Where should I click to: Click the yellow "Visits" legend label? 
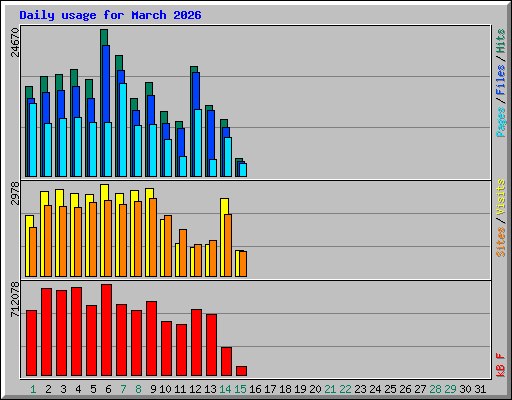(501, 197)
